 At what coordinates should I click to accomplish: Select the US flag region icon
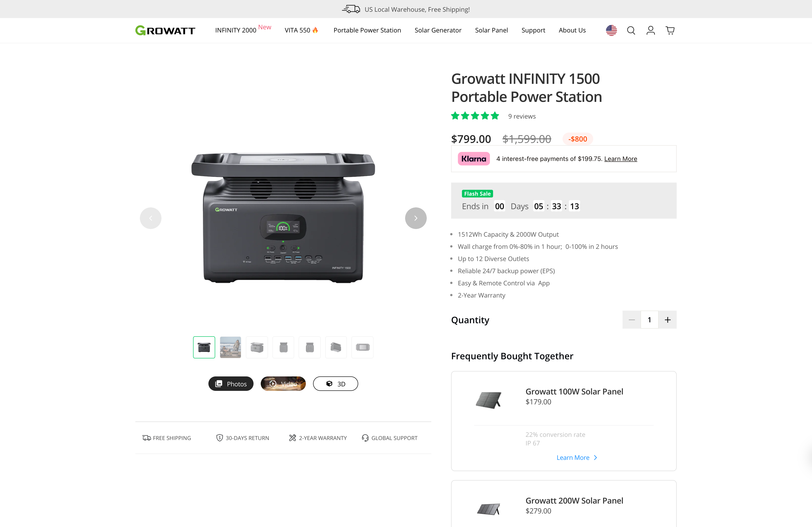[x=611, y=31]
